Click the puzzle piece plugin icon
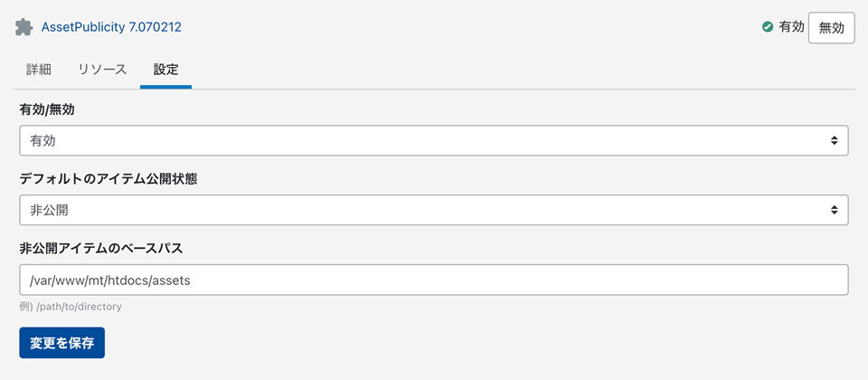The width and height of the screenshot is (868, 380). (24, 27)
